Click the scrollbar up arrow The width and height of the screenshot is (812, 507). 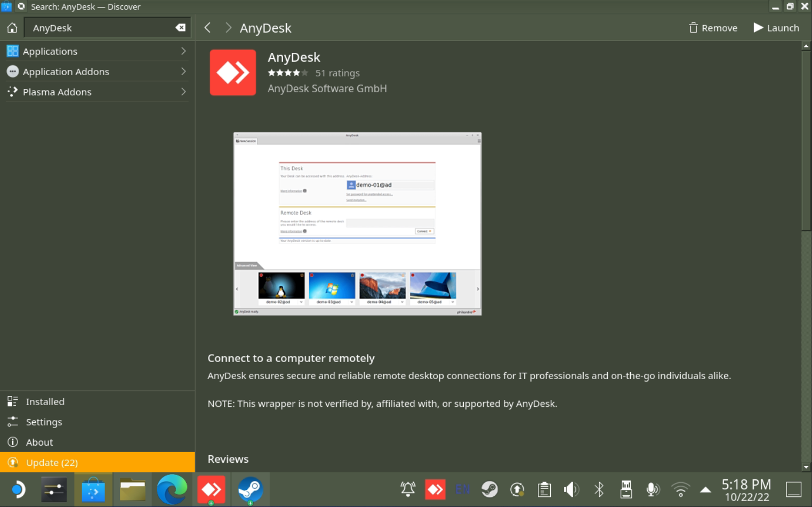(806, 46)
